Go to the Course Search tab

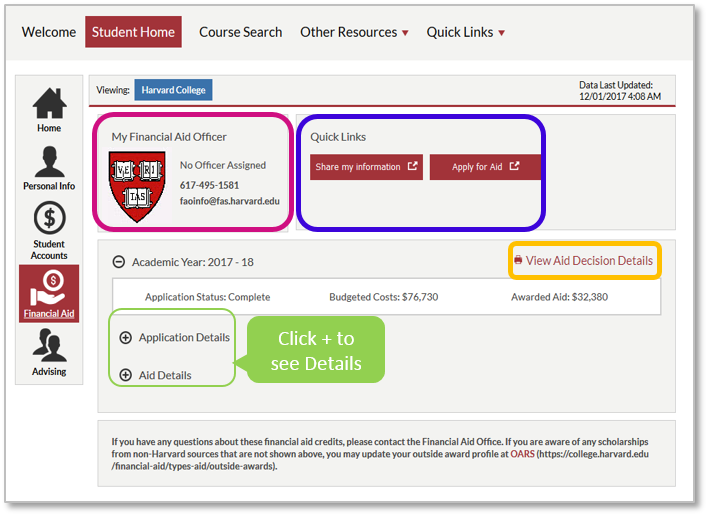click(240, 32)
